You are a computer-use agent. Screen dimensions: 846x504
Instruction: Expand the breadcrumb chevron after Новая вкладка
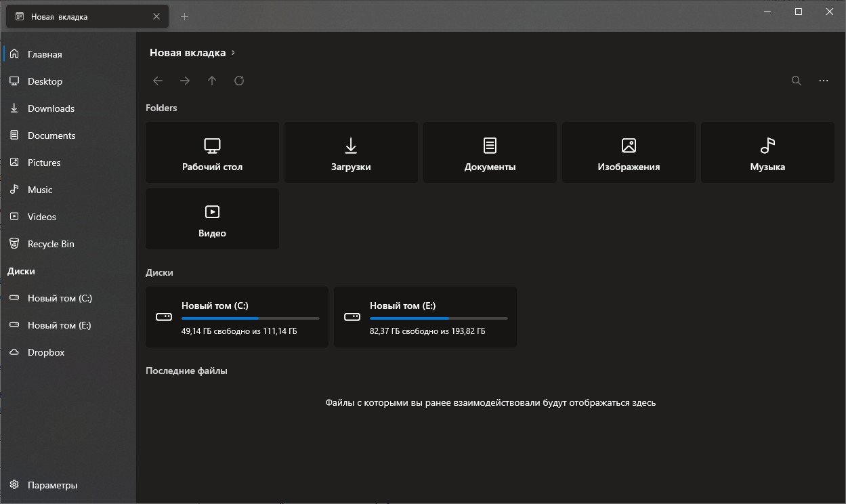click(233, 53)
